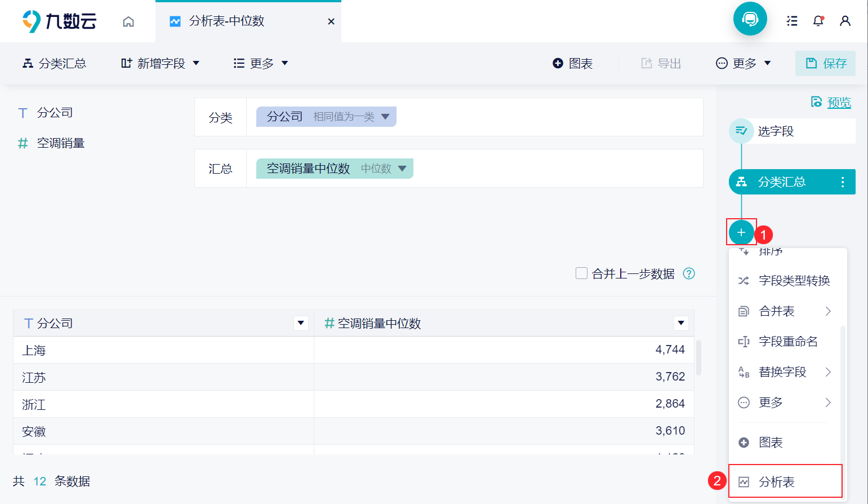Image resolution: width=868 pixels, height=504 pixels.
Task: Click the 空调销量中位数 column header
Action: [x=504, y=323]
